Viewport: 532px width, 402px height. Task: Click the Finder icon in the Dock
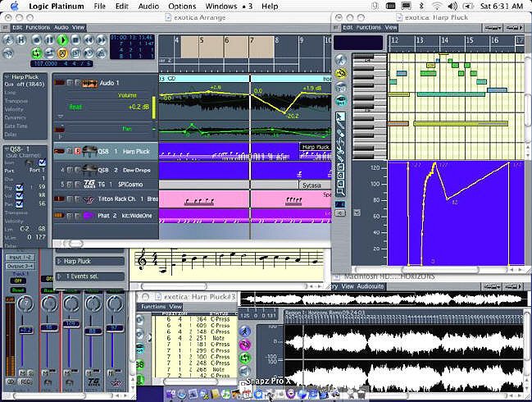[171, 394]
